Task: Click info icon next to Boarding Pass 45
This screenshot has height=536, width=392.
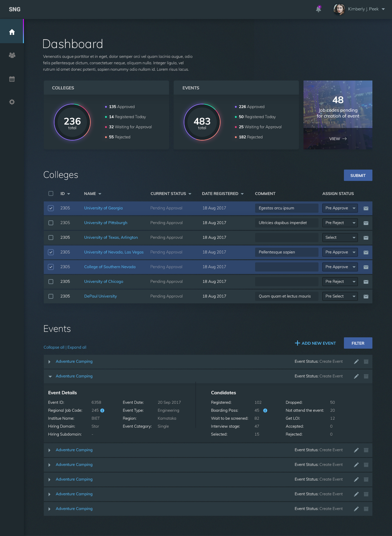Action: (x=265, y=410)
